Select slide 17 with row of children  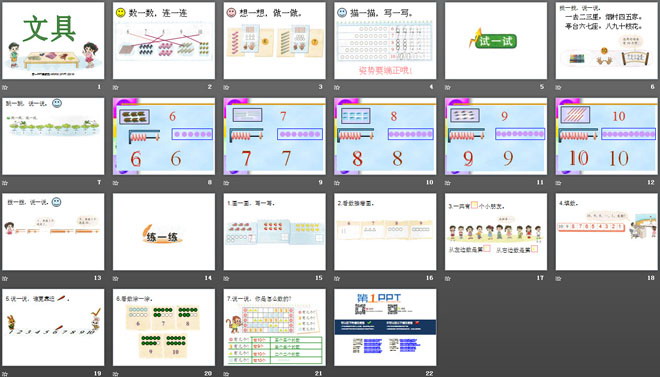[496, 232]
